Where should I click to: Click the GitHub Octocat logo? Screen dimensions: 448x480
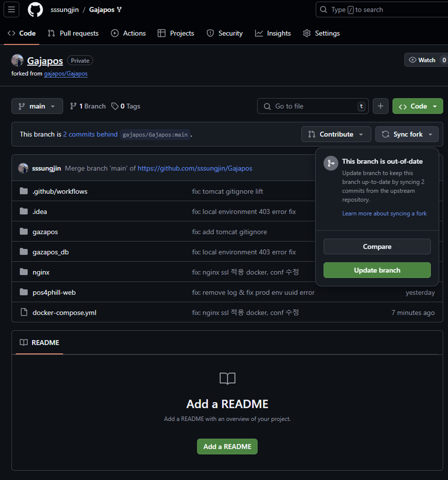[35, 10]
